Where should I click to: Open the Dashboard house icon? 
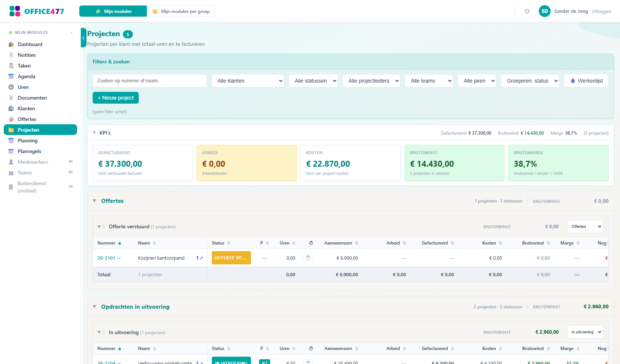[11, 44]
